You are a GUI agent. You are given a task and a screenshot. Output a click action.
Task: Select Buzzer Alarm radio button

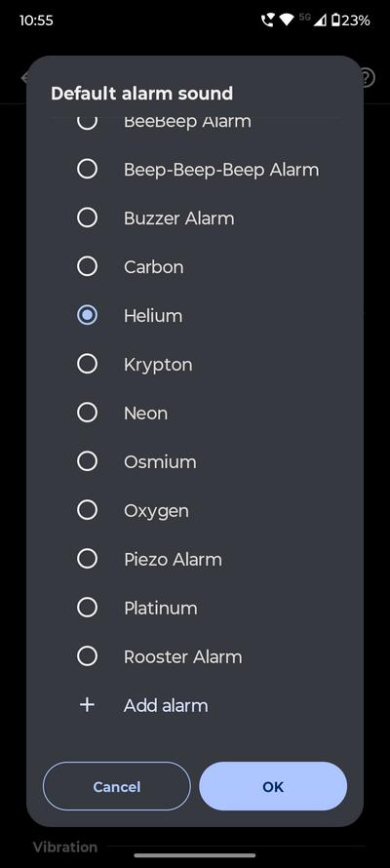point(87,217)
